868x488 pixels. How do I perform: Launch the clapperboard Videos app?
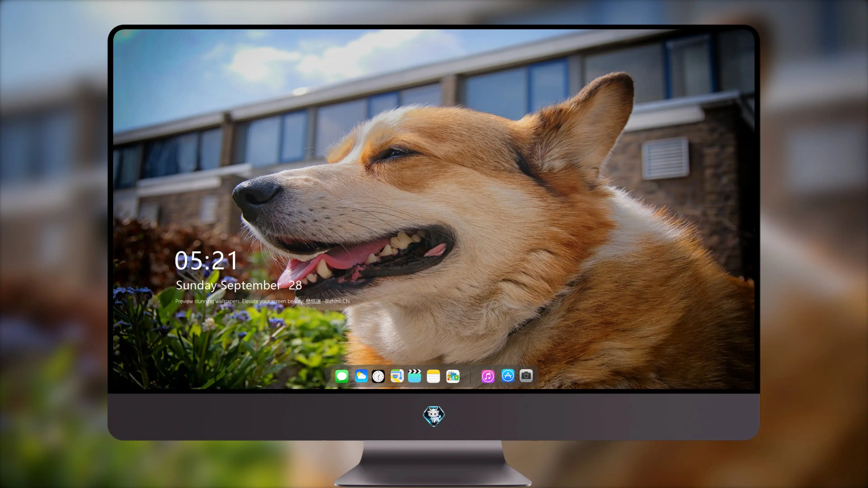coord(415,376)
